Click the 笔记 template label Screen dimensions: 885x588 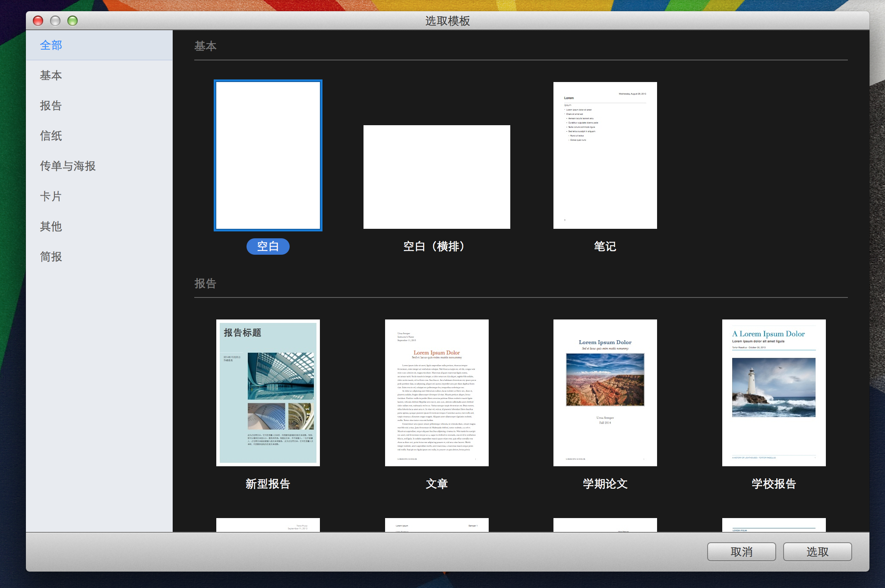coord(605,247)
